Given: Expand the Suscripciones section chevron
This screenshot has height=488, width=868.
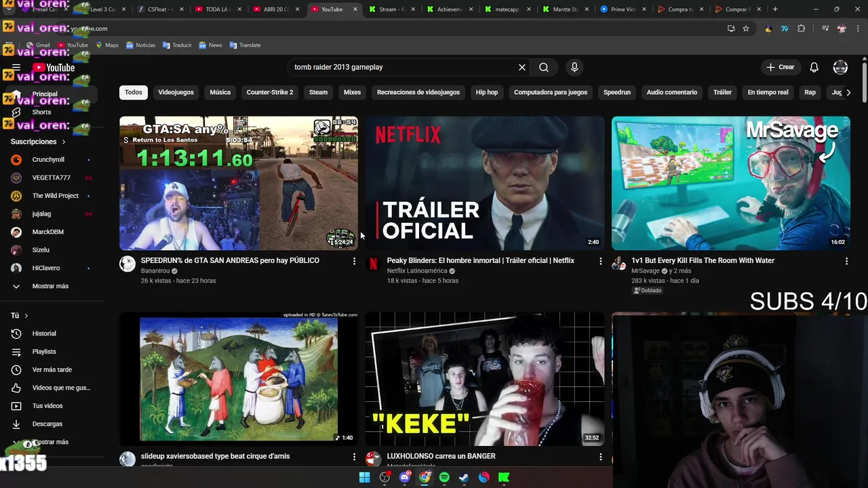Looking at the screenshot, I should pyautogui.click(x=64, y=142).
